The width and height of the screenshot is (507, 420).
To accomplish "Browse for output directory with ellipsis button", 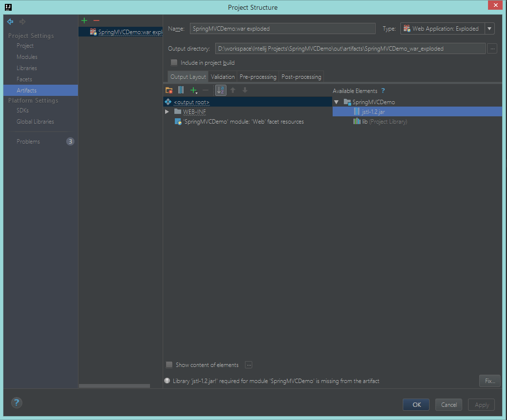I will point(492,49).
